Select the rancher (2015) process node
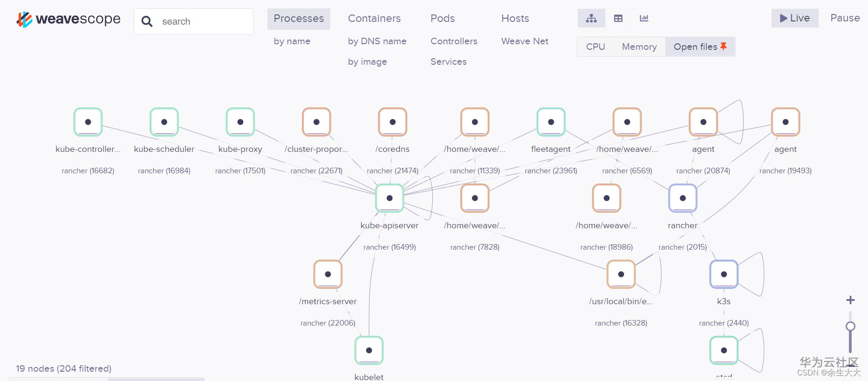 click(x=683, y=198)
